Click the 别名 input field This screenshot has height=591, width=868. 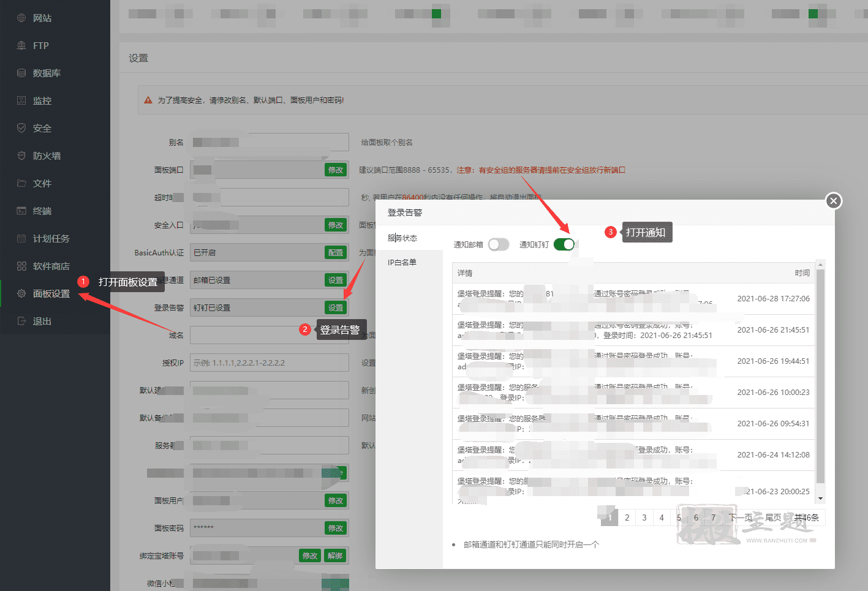pos(270,142)
